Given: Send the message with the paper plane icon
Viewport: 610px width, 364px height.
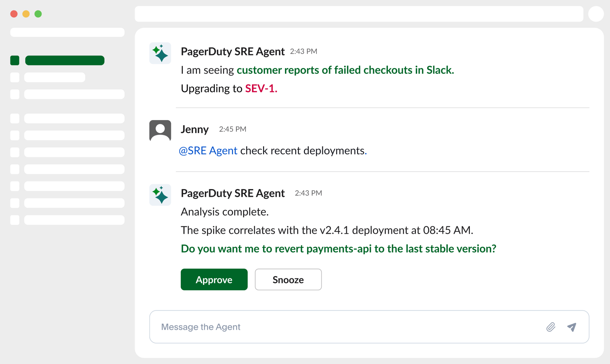Looking at the screenshot, I should click(572, 327).
